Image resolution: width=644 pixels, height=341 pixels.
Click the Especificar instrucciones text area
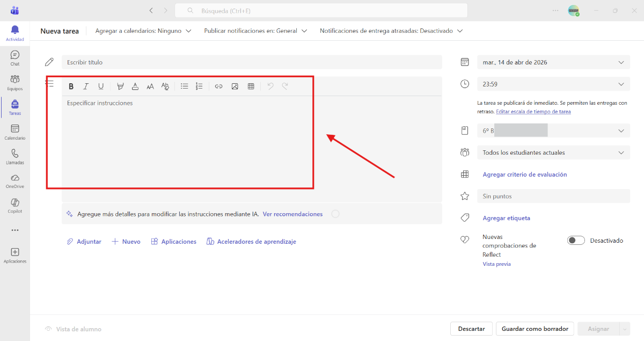coord(252,149)
